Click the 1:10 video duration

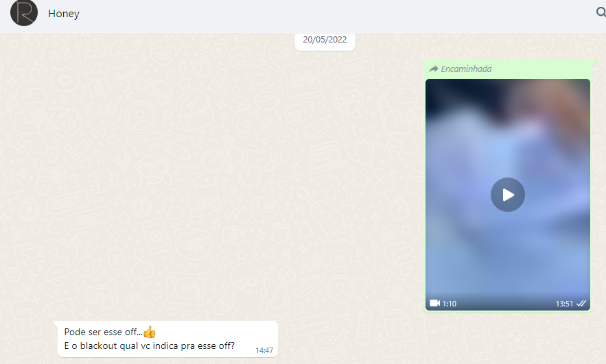pos(450,304)
